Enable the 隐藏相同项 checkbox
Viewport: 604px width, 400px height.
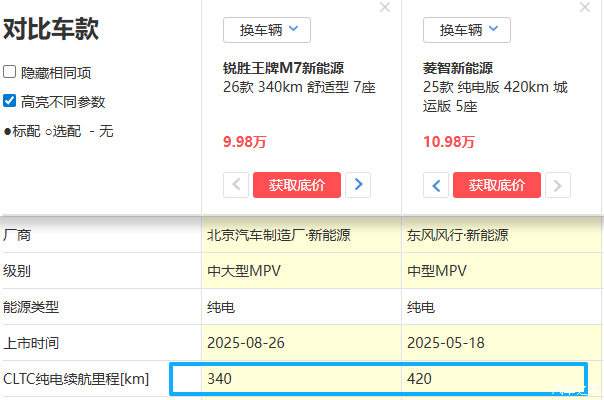(10, 73)
